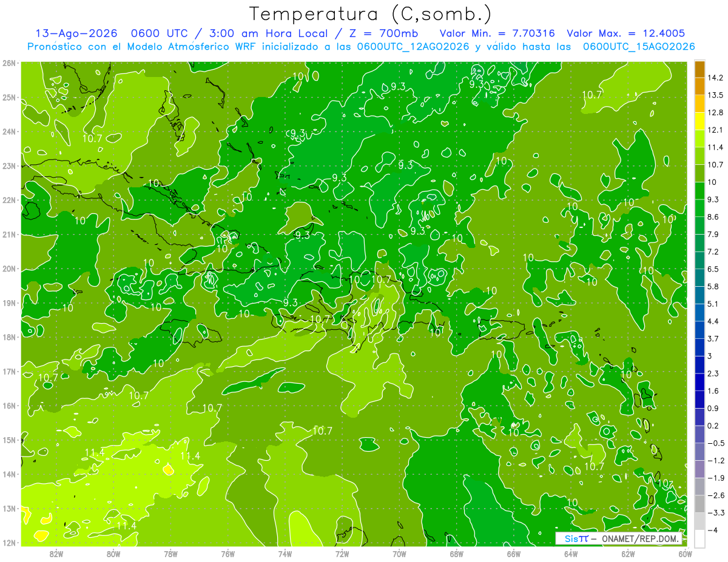Click the white swatch at color scale bottom
This screenshot has width=728, height=562.
(699, 538)
